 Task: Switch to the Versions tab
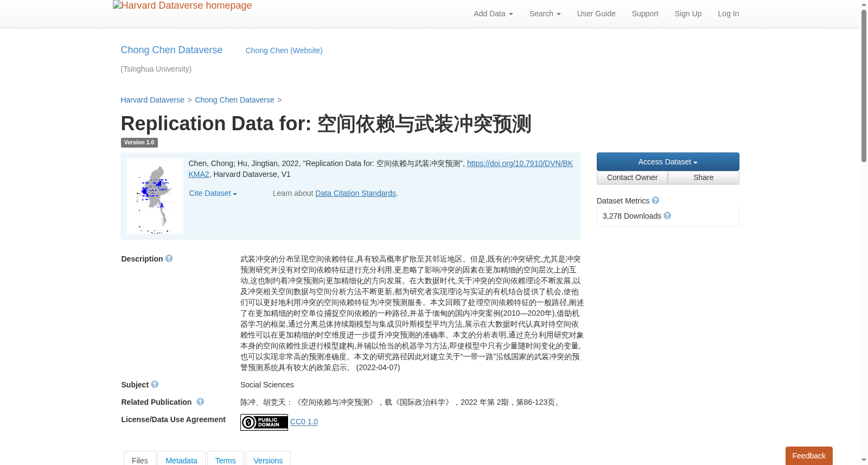268,459
